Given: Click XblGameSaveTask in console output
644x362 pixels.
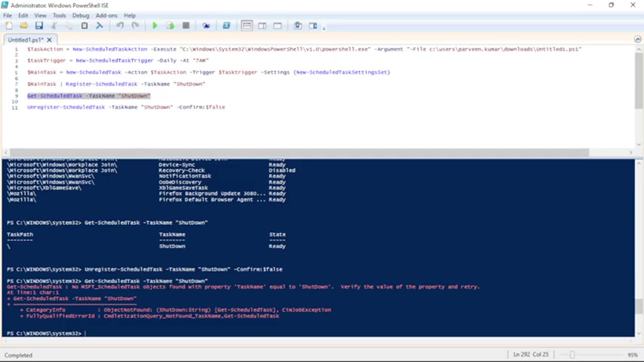Looking at the screenshot, I should [183, 188].
